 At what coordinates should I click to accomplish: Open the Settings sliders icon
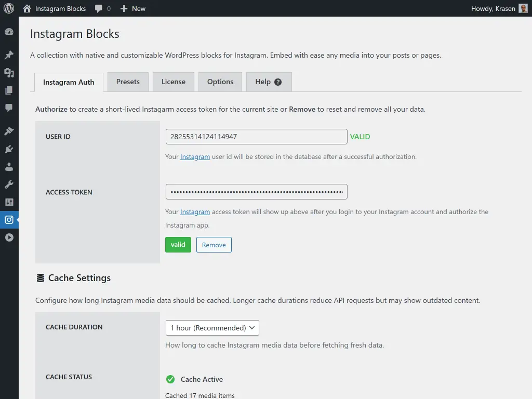pyautogui.click(x=9, y=202)
